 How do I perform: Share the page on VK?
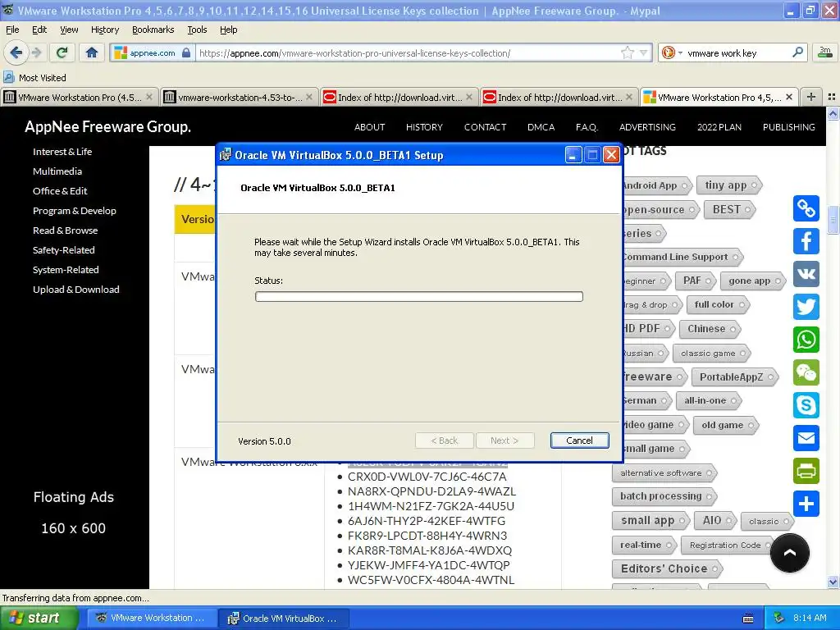806,274
